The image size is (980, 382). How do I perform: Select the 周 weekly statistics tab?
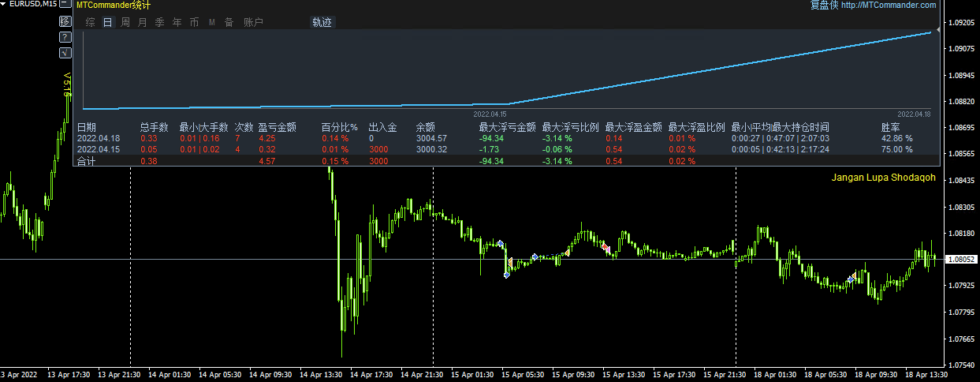[125, 22]
